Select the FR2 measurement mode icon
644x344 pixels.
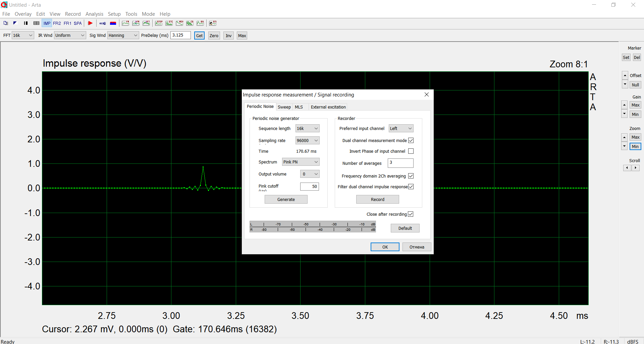(57, 23)
